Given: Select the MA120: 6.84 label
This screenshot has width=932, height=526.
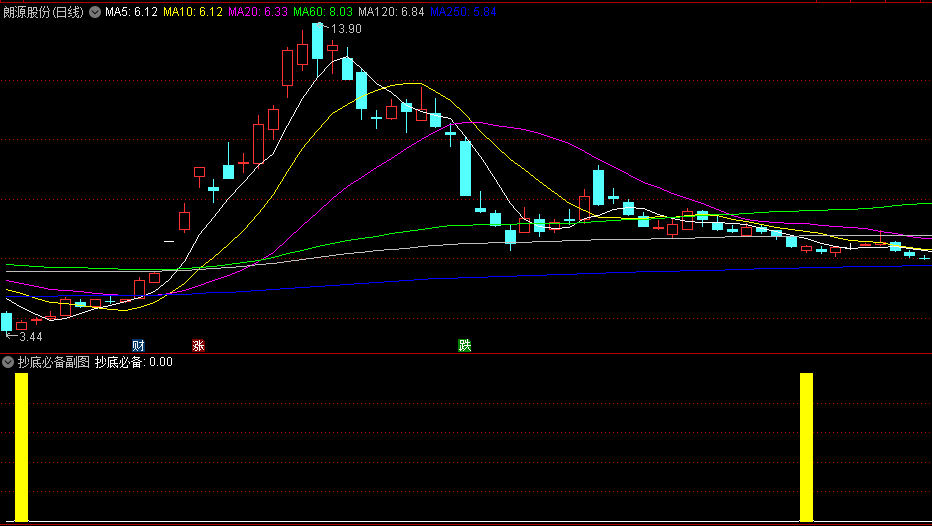Looking at the screenshot, I should click(391, 12).
